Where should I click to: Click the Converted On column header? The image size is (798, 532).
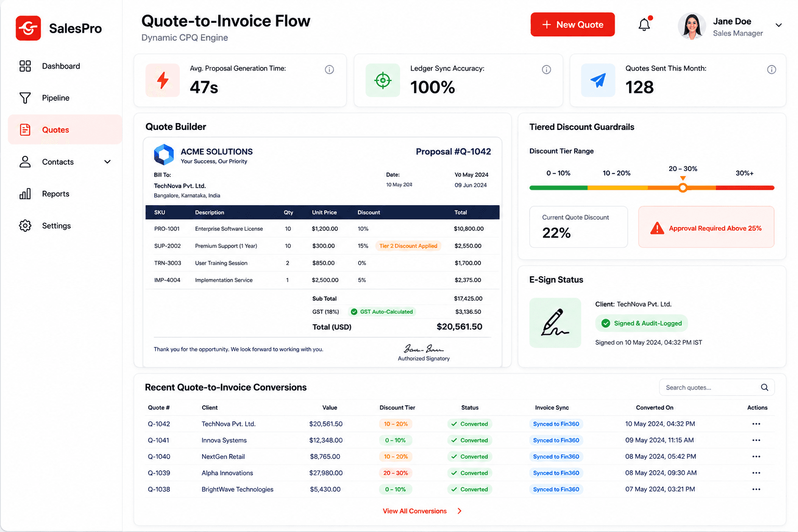655,408
